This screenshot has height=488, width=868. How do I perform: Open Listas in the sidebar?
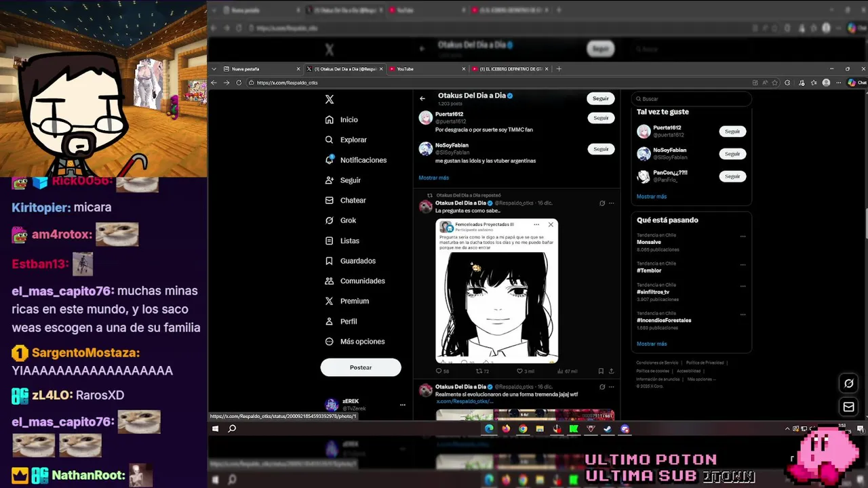point(342,241)
